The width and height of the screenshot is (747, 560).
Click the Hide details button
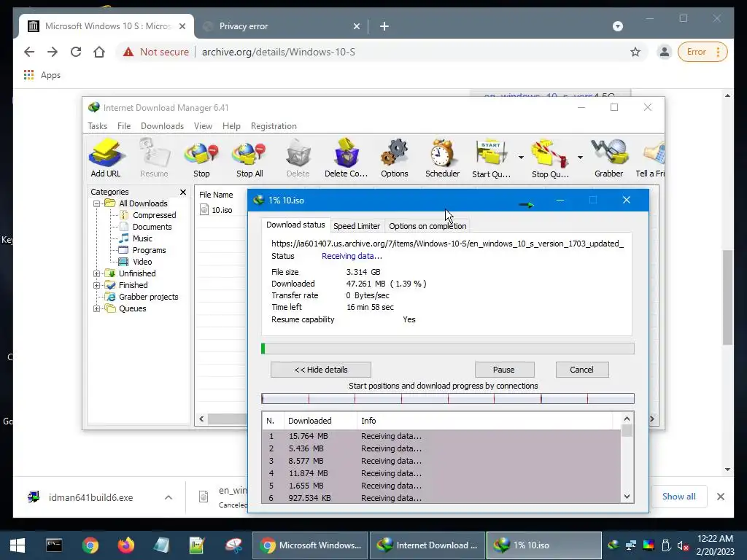(321, 370)
